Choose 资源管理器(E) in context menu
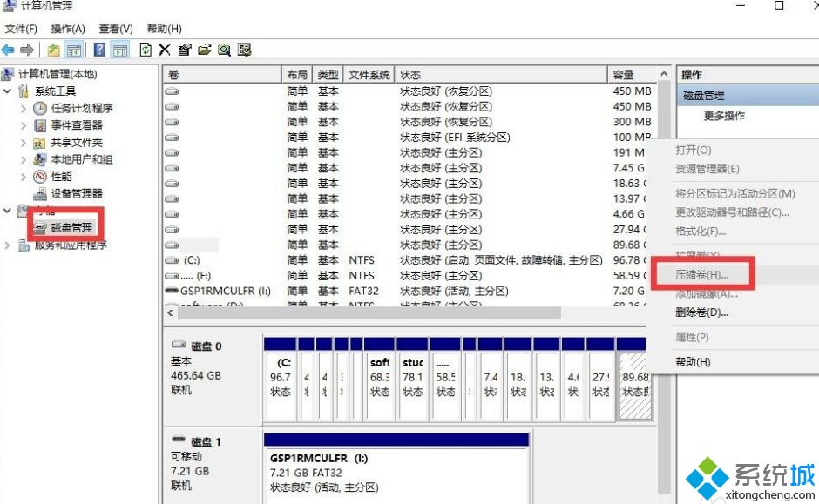Viewport: 819px width, 504px height. [707, 169]
